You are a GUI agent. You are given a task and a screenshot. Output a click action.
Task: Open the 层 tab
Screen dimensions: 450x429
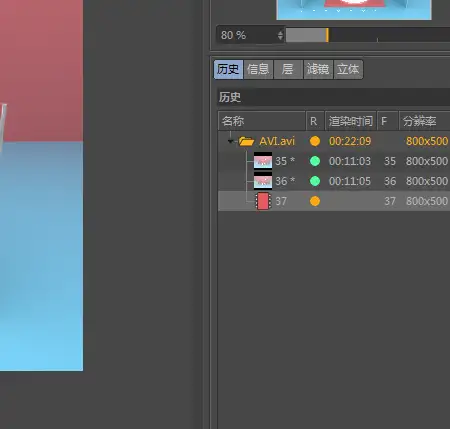tap(288, 69)
